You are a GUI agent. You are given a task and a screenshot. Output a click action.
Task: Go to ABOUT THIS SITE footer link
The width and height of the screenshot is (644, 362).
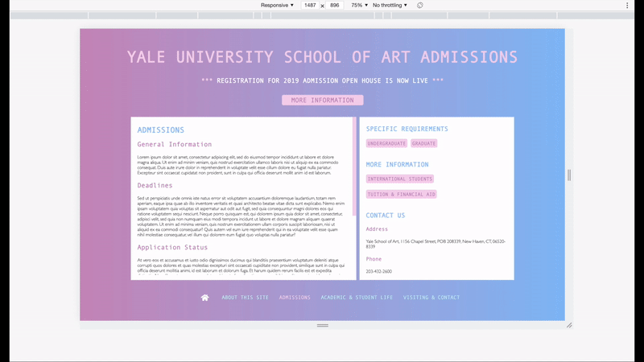tap(245, 298)
